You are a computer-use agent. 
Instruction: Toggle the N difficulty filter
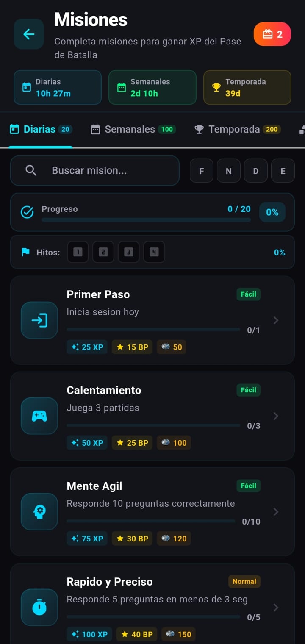click(x=229, y=171)
